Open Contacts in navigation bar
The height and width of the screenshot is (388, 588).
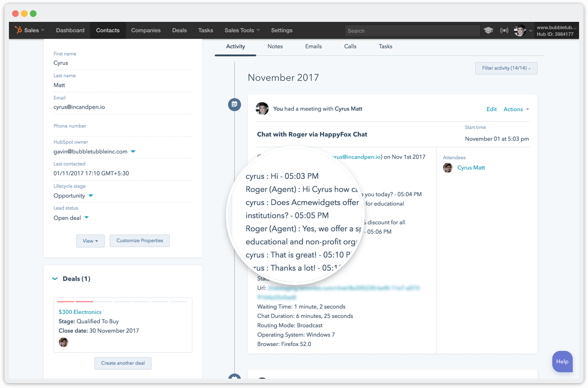108,30
